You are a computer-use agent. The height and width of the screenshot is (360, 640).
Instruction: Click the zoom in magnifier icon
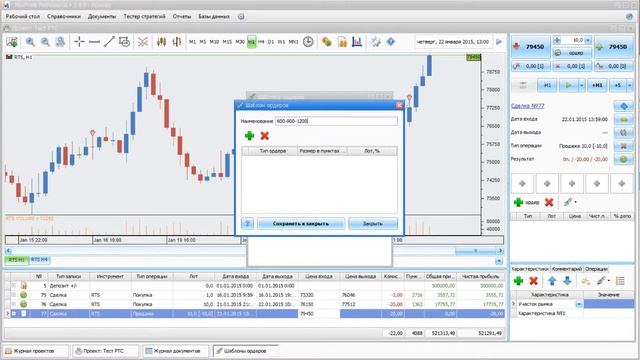pyautogui.click(x=30, y=42)
